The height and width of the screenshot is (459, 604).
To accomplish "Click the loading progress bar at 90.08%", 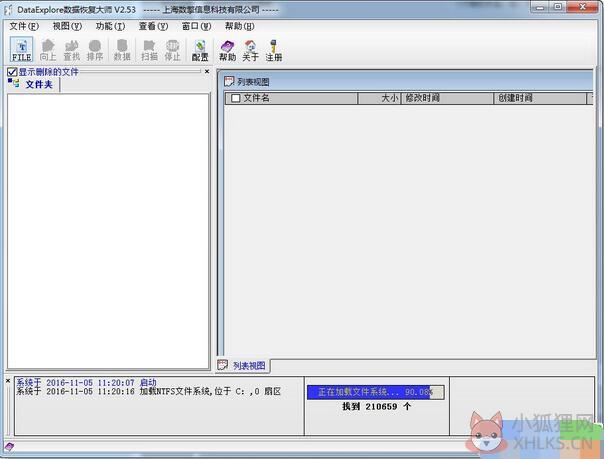I will 376,392.
